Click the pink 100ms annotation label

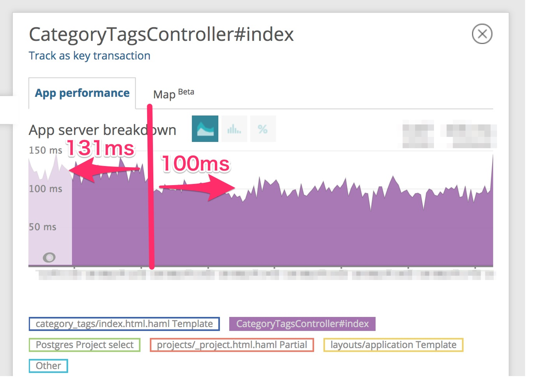(195, 164)
